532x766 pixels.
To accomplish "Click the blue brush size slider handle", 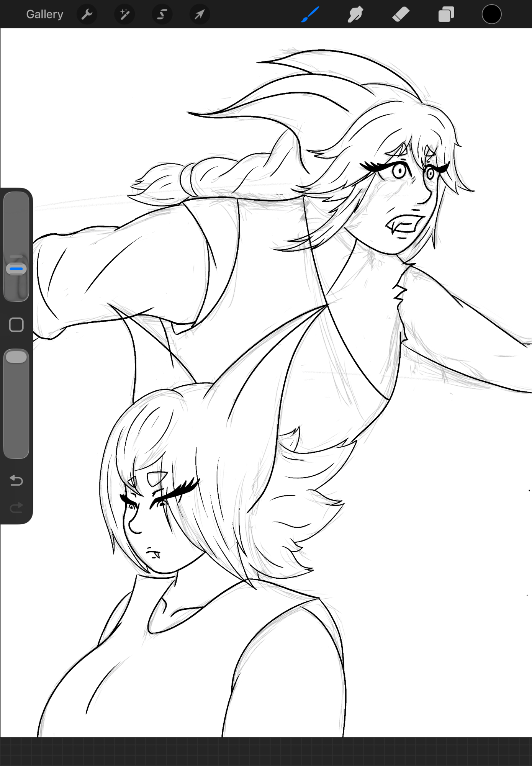I will (x=16, y=269).
